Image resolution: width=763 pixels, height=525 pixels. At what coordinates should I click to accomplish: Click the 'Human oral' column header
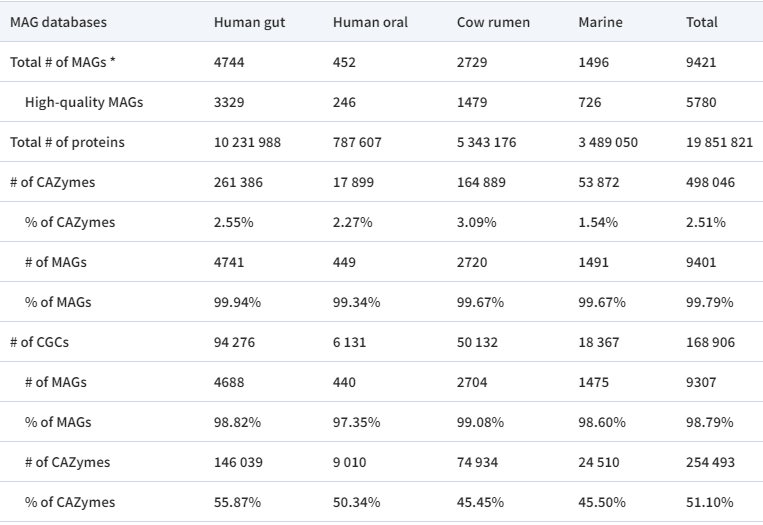[x=370, y=22]
